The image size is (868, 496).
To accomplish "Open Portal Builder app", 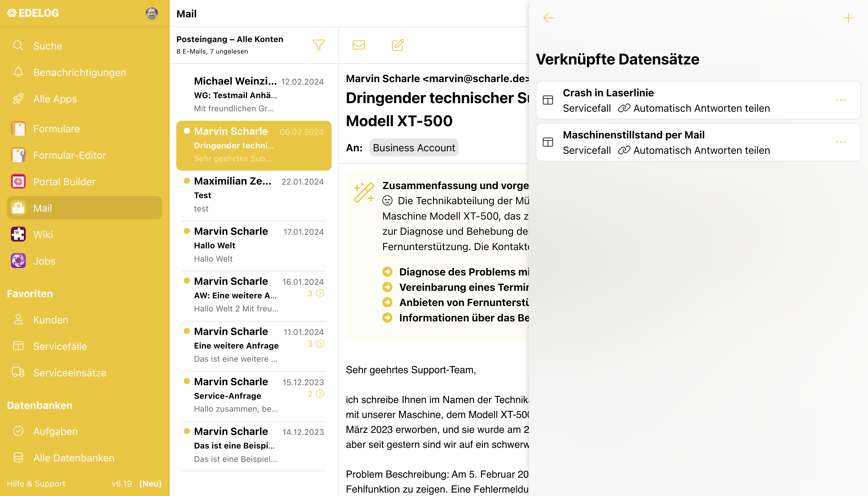I will click(x=84, y=182).
